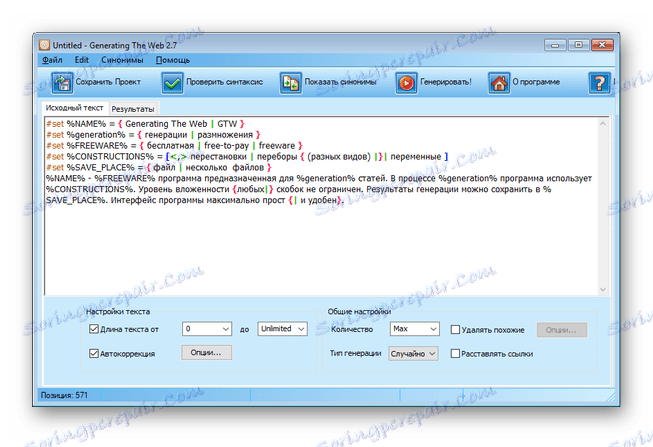653x447 pixels.
Task: Switch to the Результаты tab
Action: pos(133,109)
